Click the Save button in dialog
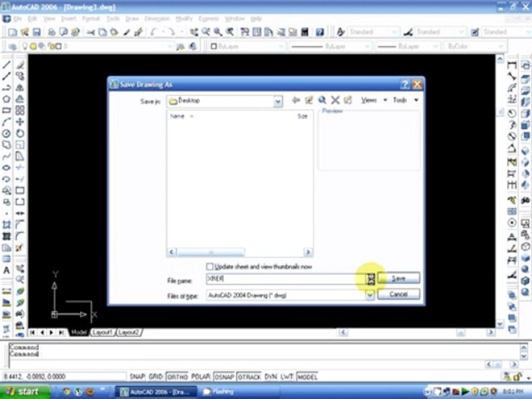The height and width of the screenshot is (399, 532). [398, 278]
